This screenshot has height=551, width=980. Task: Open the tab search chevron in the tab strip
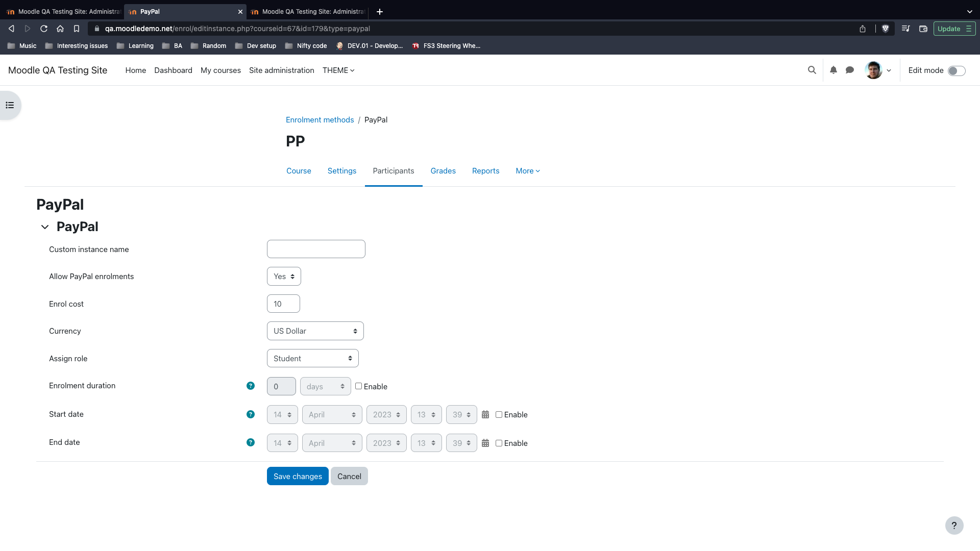970,12
